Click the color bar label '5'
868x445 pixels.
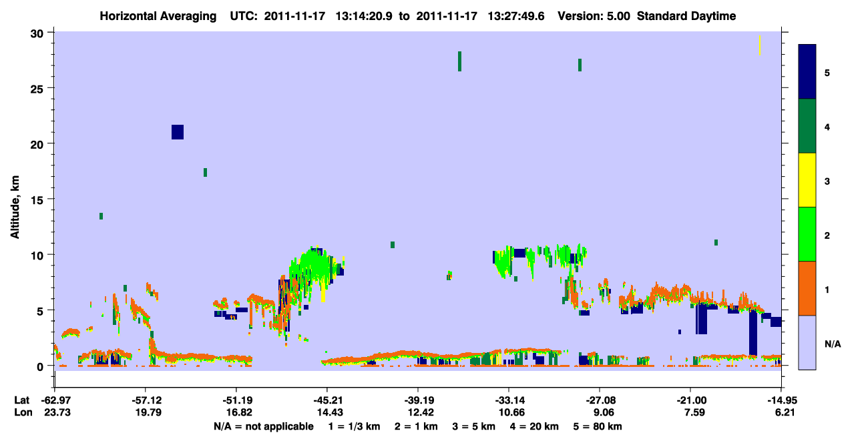827,72
